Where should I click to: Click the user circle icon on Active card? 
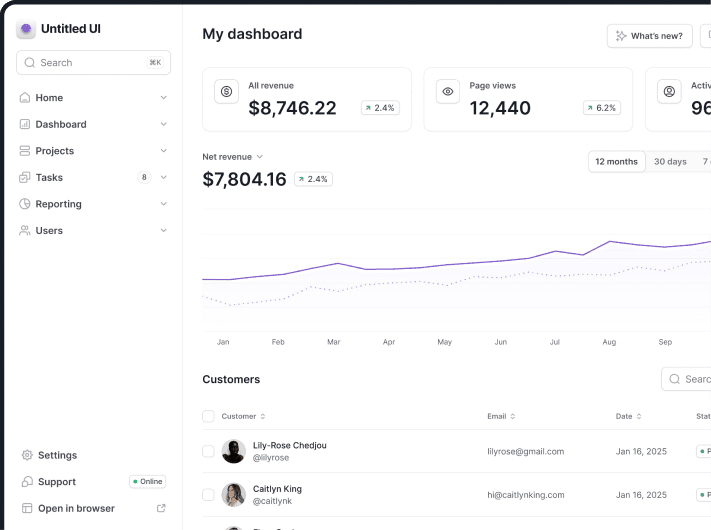point(669,92)
